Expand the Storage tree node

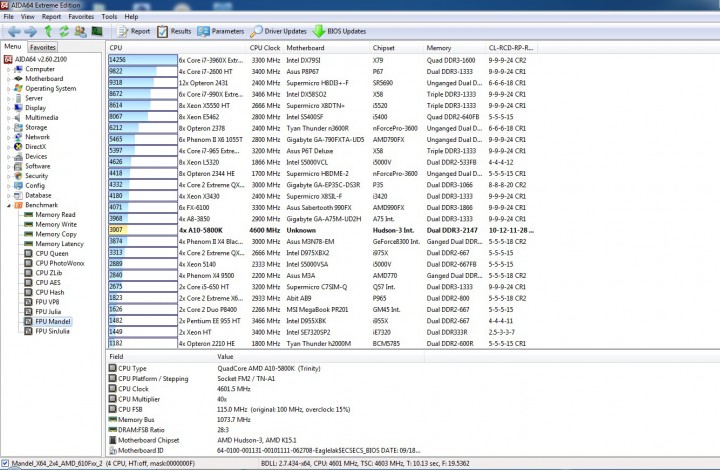(x=8, y=128)
